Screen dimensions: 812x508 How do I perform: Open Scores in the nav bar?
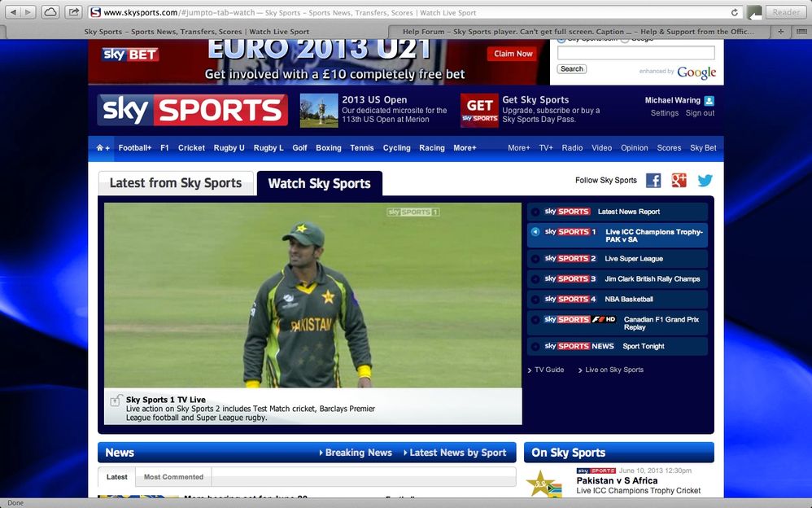669,147
